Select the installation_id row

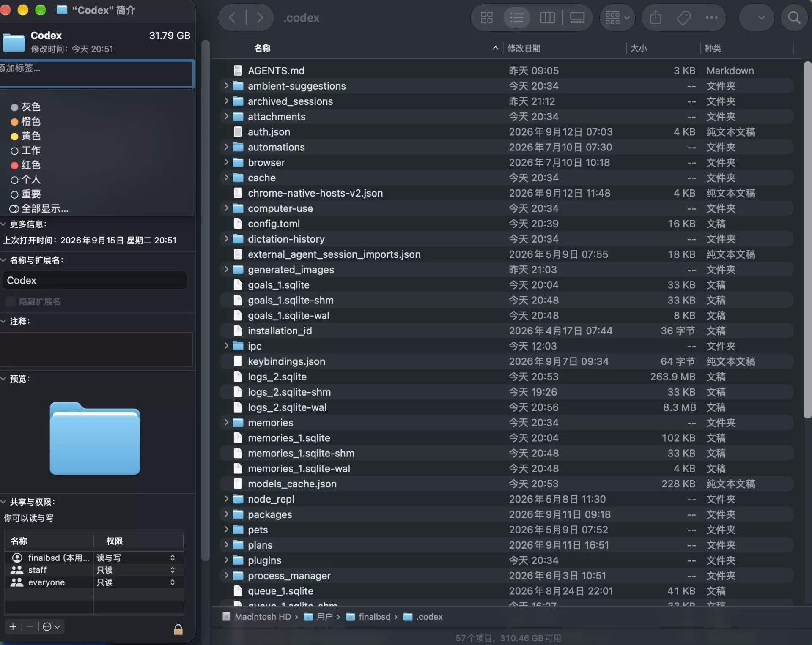click(506, 331)
